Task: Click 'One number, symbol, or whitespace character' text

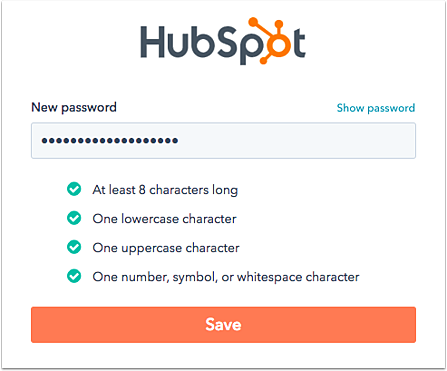Action: pyautogui.click(x=226, y=277)
